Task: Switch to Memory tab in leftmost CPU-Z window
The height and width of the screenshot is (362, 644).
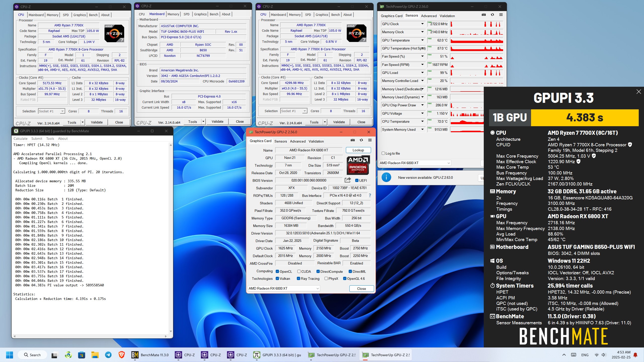Action: coord(52,15)
